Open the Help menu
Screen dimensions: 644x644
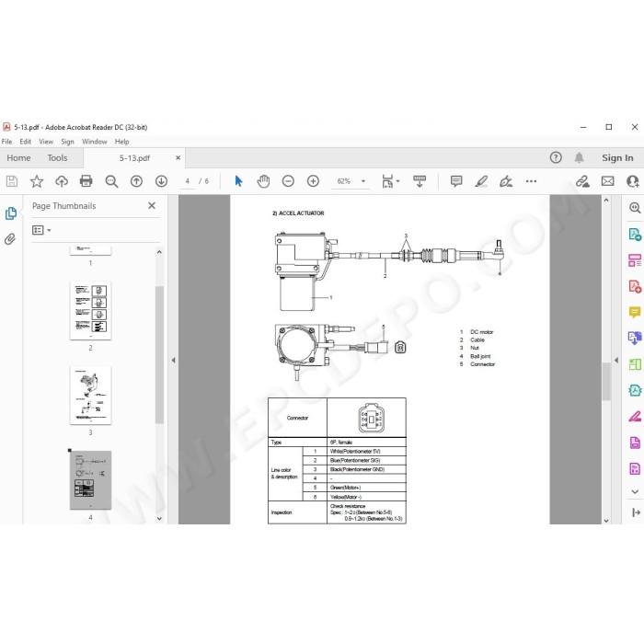122,142
